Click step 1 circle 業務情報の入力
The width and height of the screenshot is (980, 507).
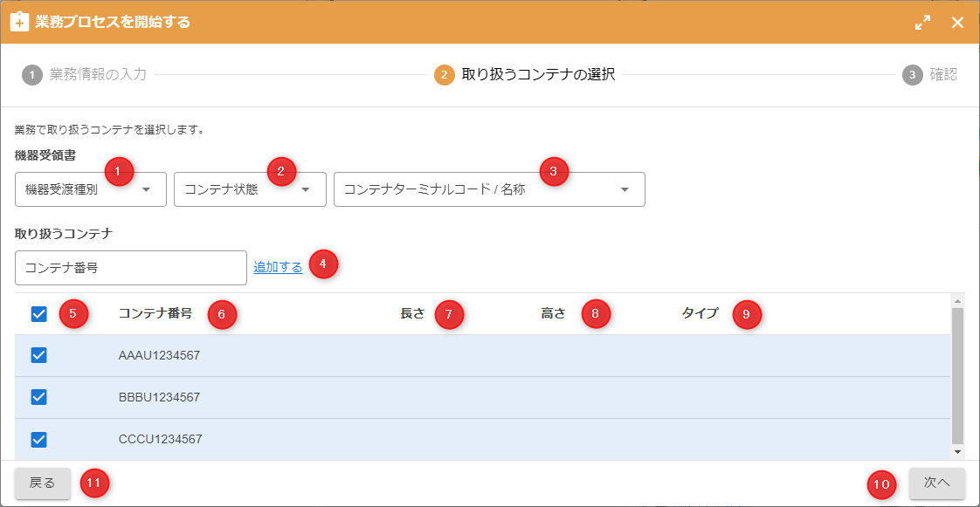coord(32,75)
